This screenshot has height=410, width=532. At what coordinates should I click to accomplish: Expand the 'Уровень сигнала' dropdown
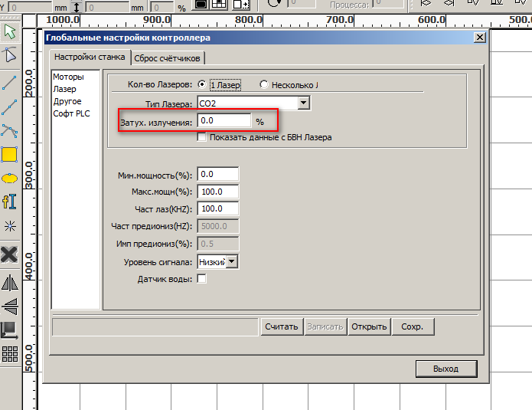point(232,262)
